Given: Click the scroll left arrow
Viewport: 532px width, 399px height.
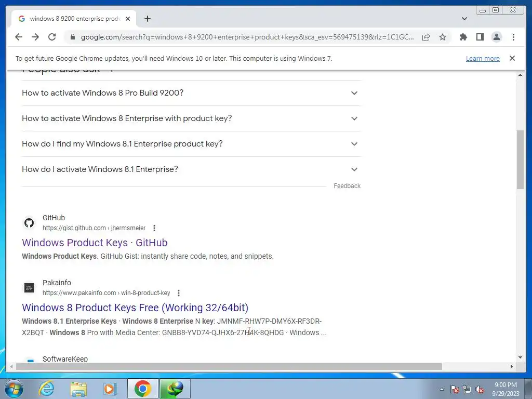Looking at the screenshot, I should tap(11, 366).
